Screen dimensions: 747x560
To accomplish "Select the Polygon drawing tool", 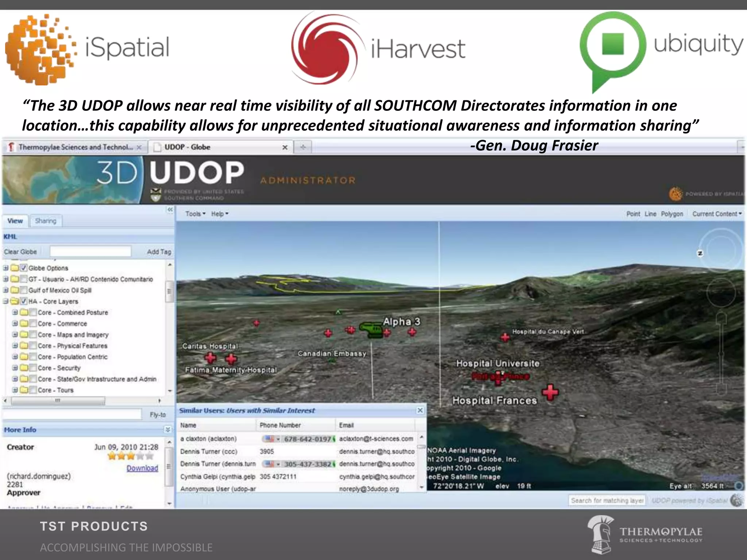I will coord(672,214).
